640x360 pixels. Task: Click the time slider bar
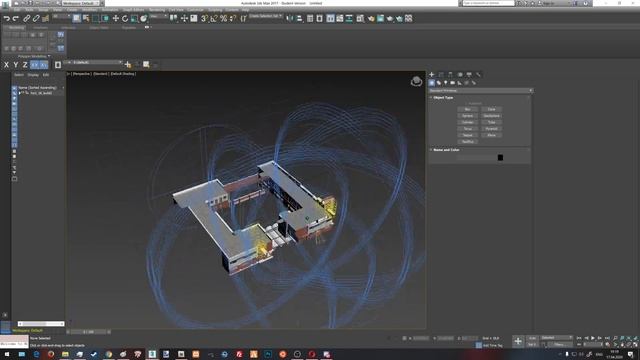89,332
